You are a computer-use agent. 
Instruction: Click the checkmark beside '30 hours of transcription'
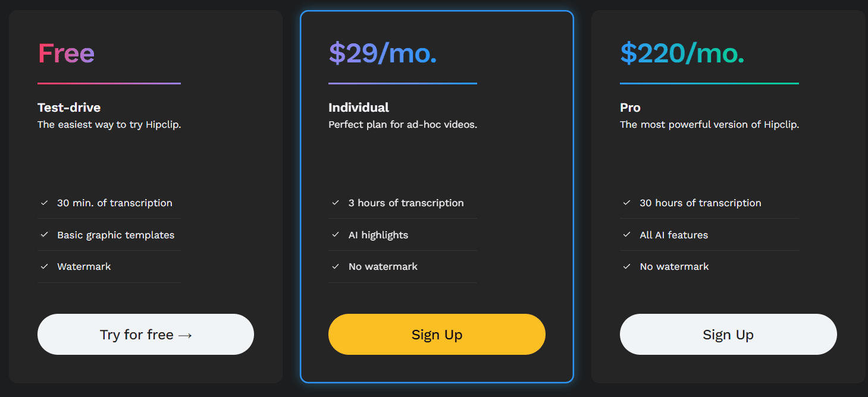click(x=626, y=203)
